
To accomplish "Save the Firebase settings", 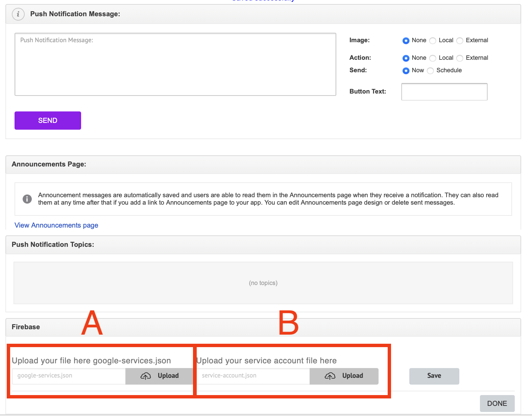I will 434,376.
